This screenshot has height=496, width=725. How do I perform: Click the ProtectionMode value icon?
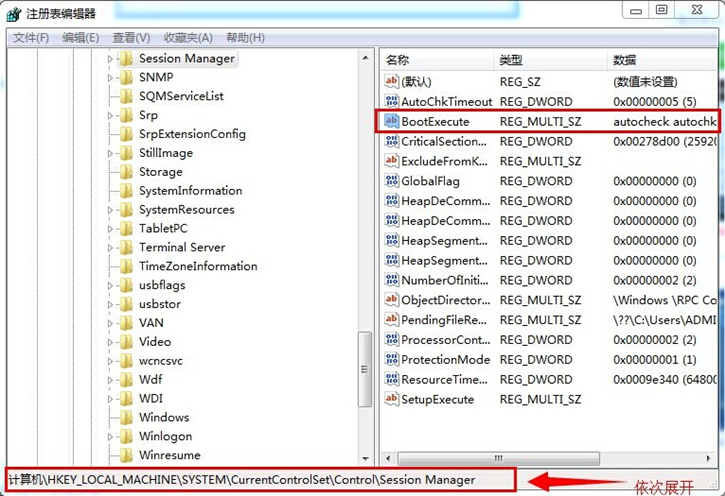tap(391, 360)
